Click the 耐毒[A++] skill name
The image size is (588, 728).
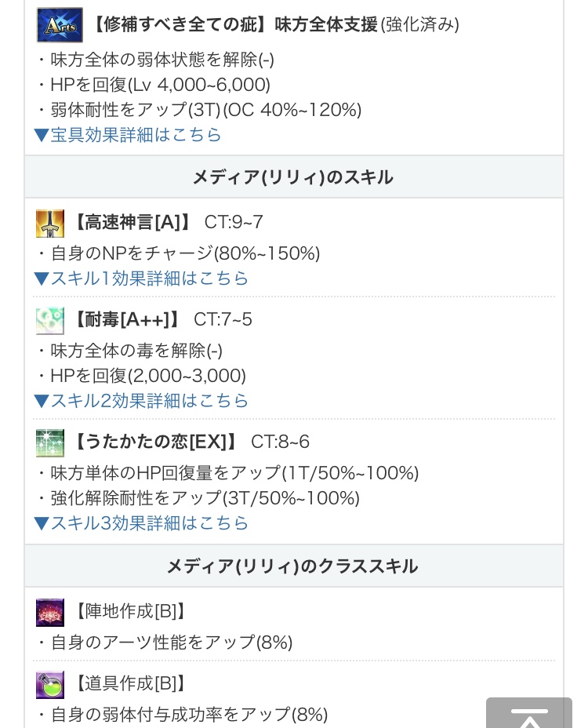(x=126, y=320)
